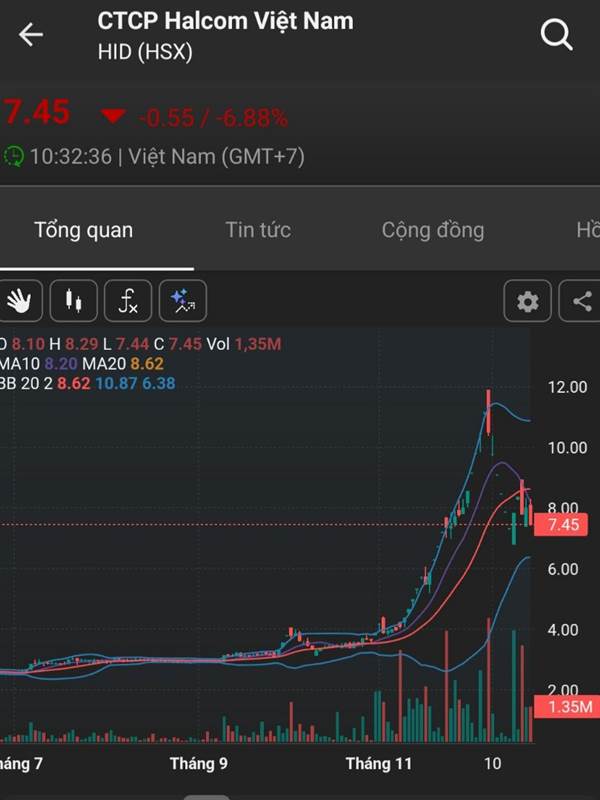
Task: Tap the -0.55 / -6.88% change value
Action: click(213, 118)
